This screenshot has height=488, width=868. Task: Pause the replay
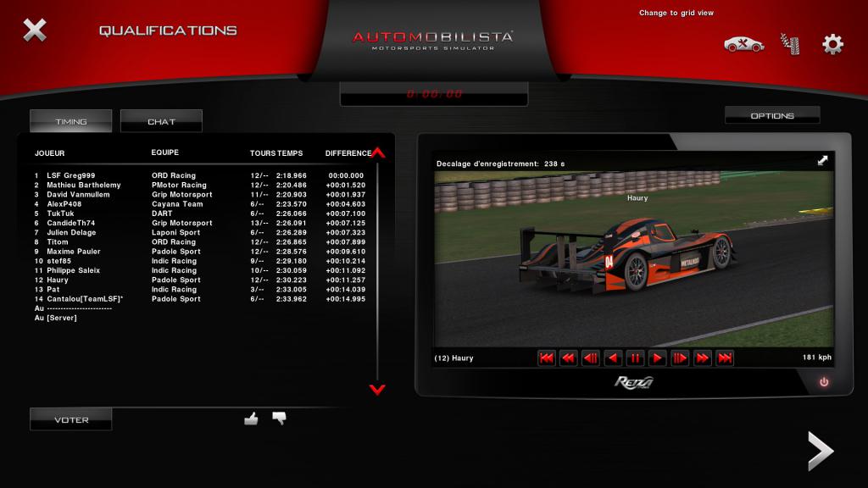[635, 358]
